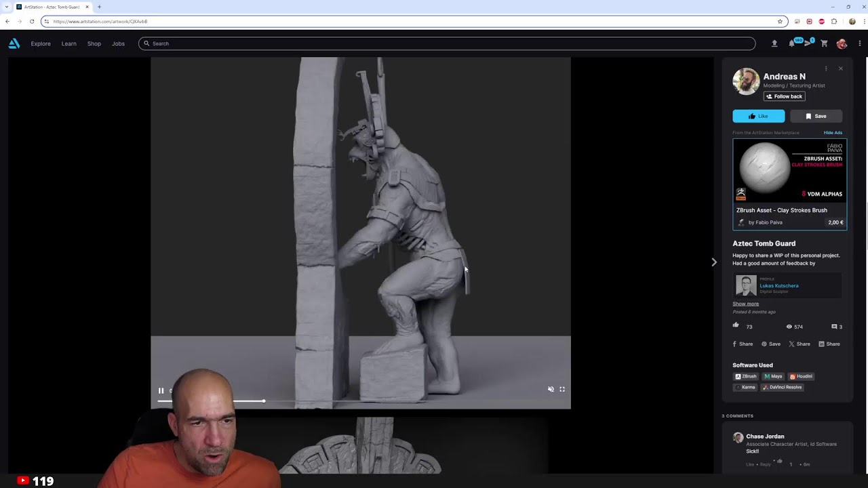
Task: Open ZBrush Asset - Clay Strokes Brush title
Action: click(782, 210)
